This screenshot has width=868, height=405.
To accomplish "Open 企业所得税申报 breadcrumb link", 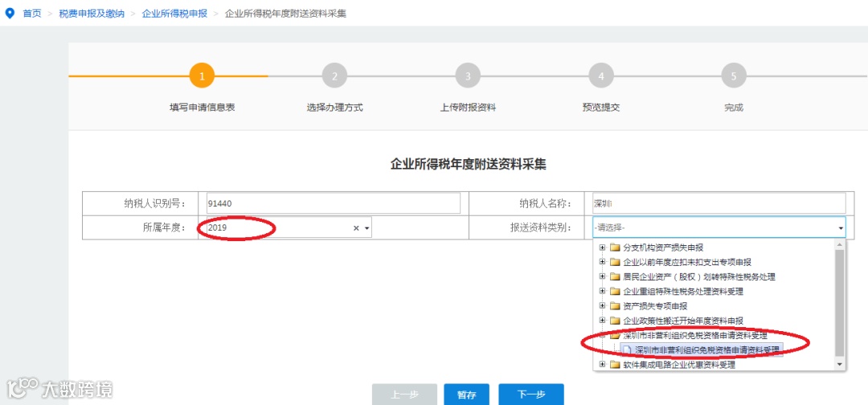I will click(x=175, y=14).
